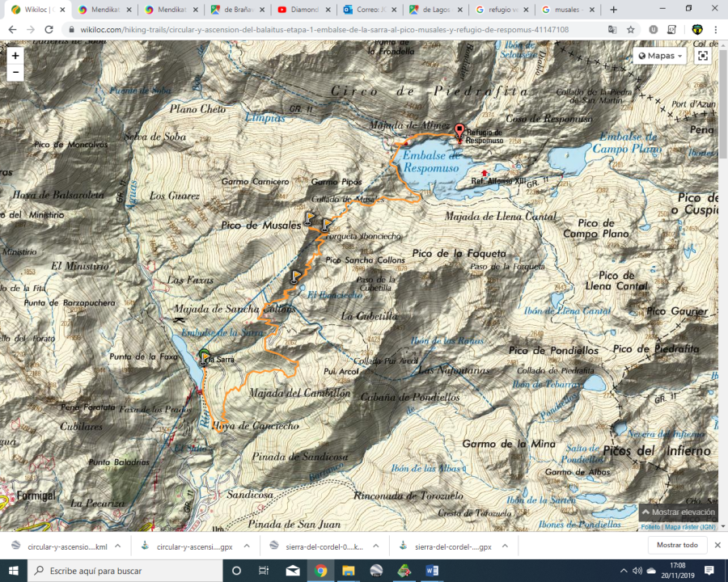728x582 pixels.
Task: Enter fullscreen map view
Action: 702,56
